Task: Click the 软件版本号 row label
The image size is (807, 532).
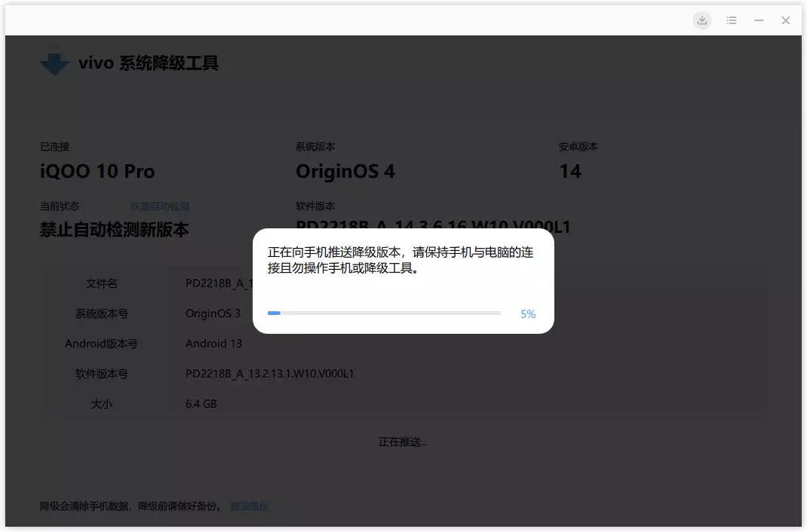Action: point(101,374)
